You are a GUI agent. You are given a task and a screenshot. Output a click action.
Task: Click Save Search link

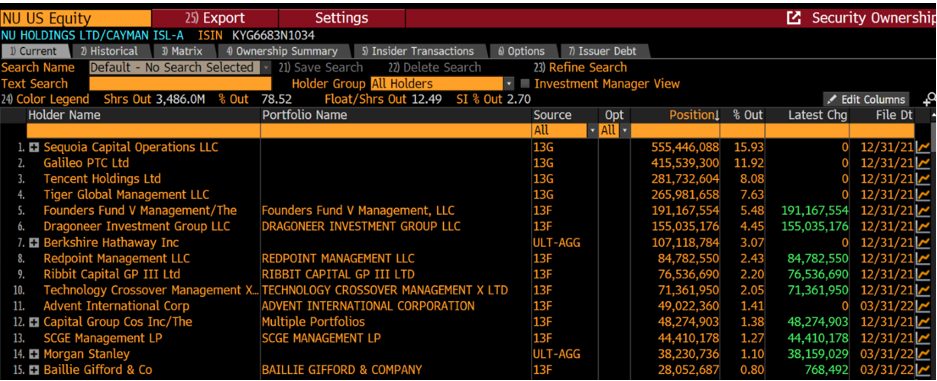point(321,68)
